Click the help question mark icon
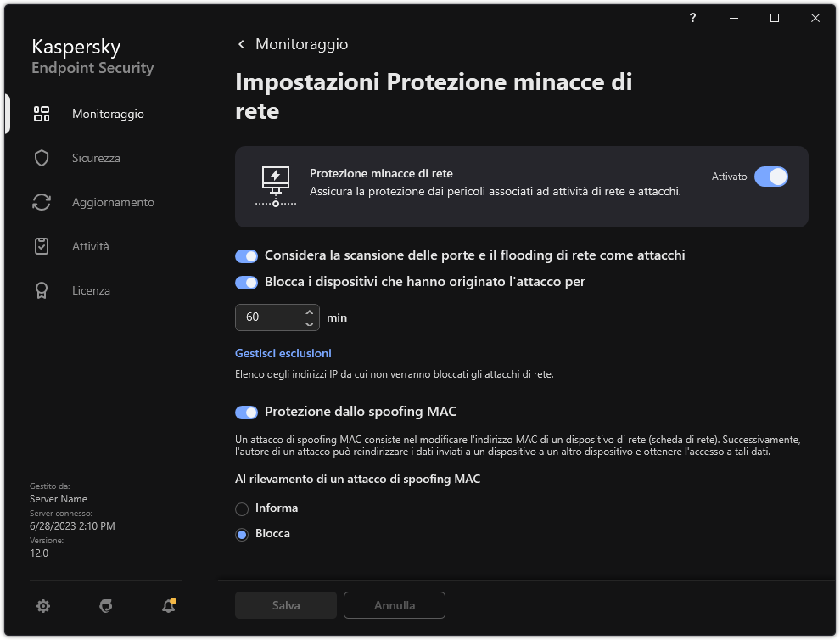Screen dimensions: 840x640 click(692, 18)
